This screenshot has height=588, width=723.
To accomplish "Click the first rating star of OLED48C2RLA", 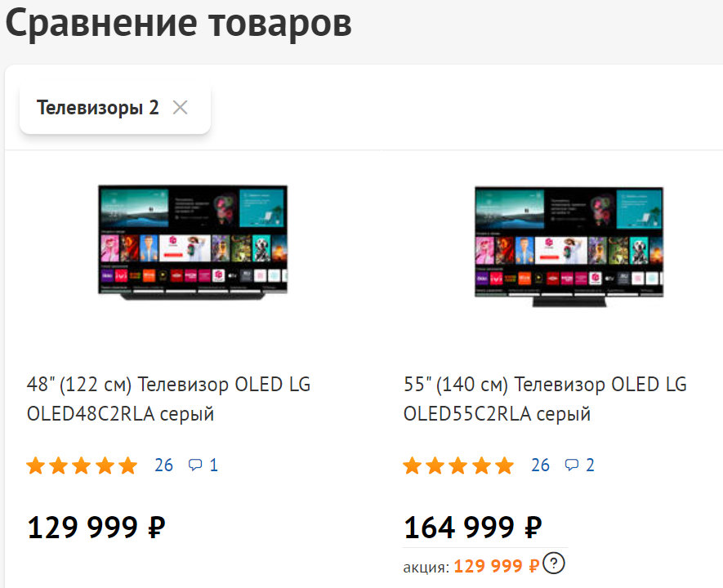I will tap(35, 465).
